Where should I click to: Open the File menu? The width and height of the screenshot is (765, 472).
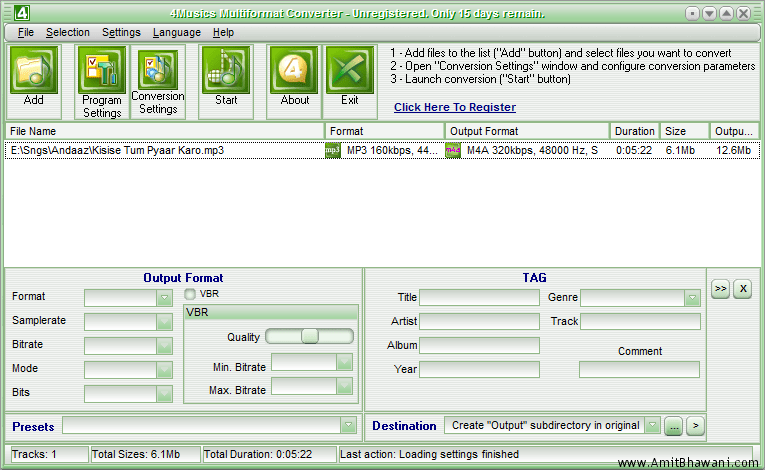click(x=26, y=33)
